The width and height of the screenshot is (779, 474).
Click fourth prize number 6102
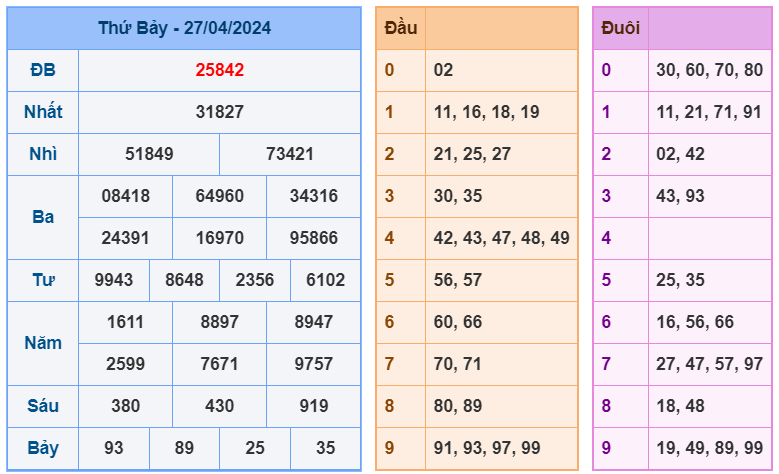point(325,280)
